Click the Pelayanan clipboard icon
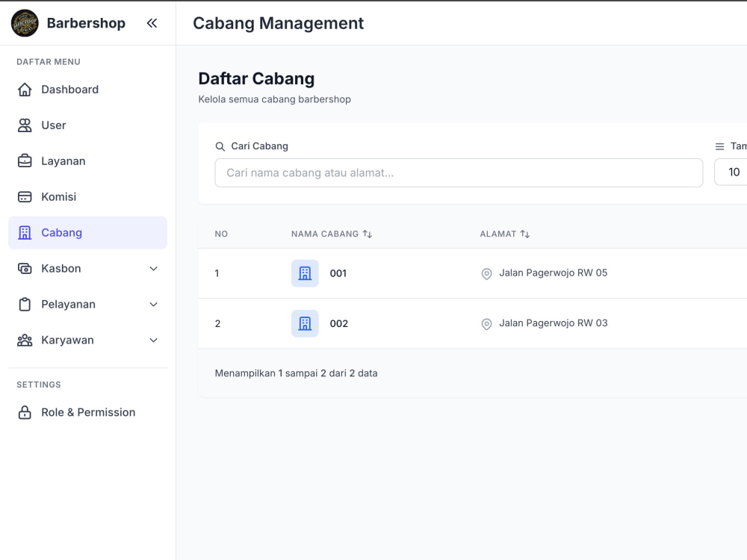This screenshot has height=560, width=747. click(x=25, y=305)
